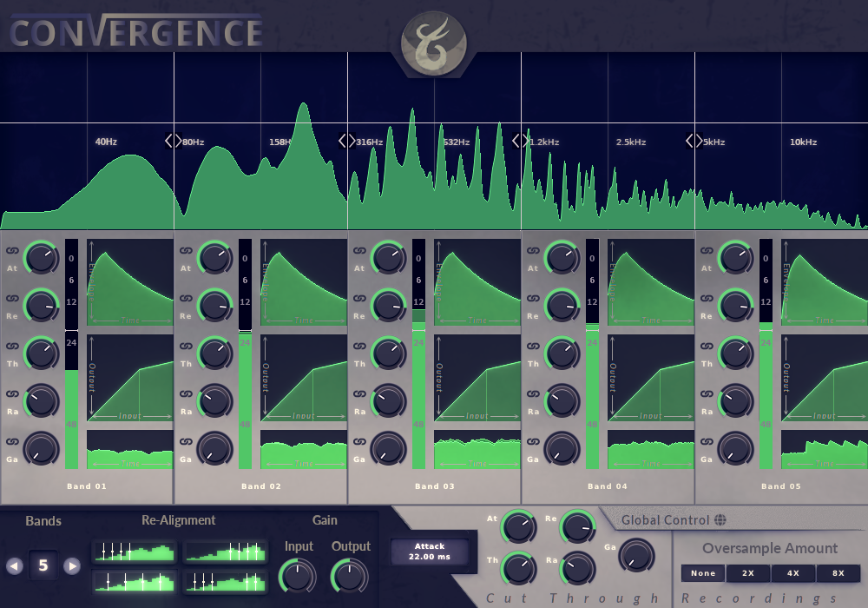
Task: Toggle Band 01 Attack link icon
Action: pos(12,250)
